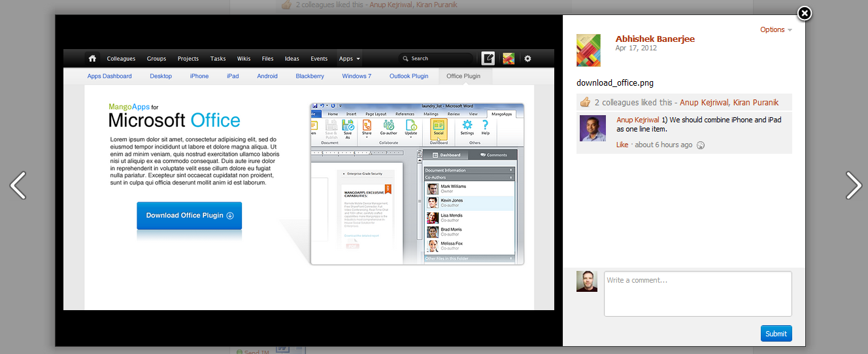Image resolution: width=868 pixels, height=354 pixels.
Task: Click the Help icon in Word ribbon
Action: tap(486, 128)
